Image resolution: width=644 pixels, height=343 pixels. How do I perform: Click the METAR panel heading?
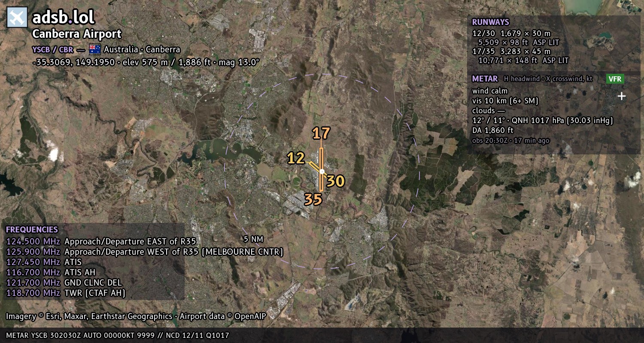click(x=485, y=79)
